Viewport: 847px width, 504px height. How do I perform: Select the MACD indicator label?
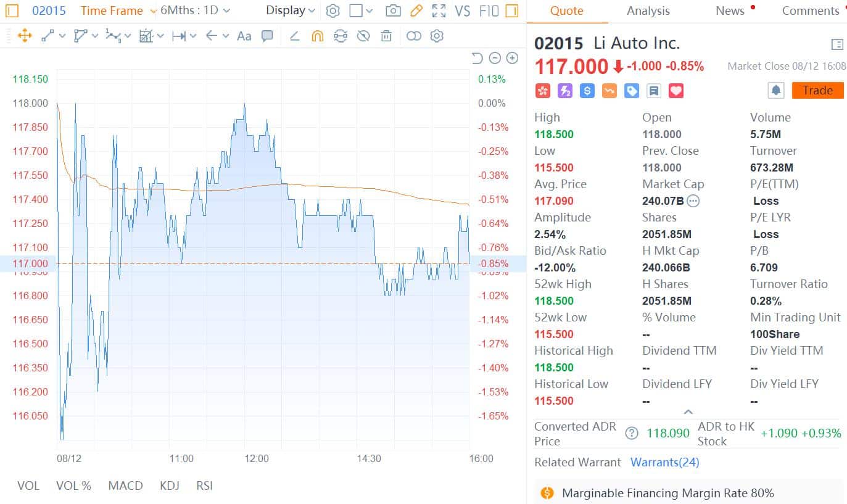(x=125, y=486)
